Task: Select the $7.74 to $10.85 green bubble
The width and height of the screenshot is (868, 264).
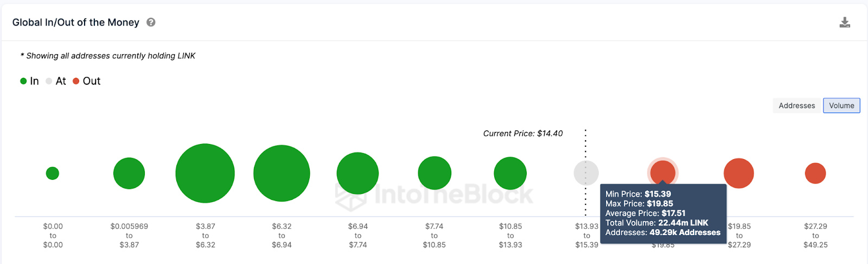Action: (x=435, y=173)
